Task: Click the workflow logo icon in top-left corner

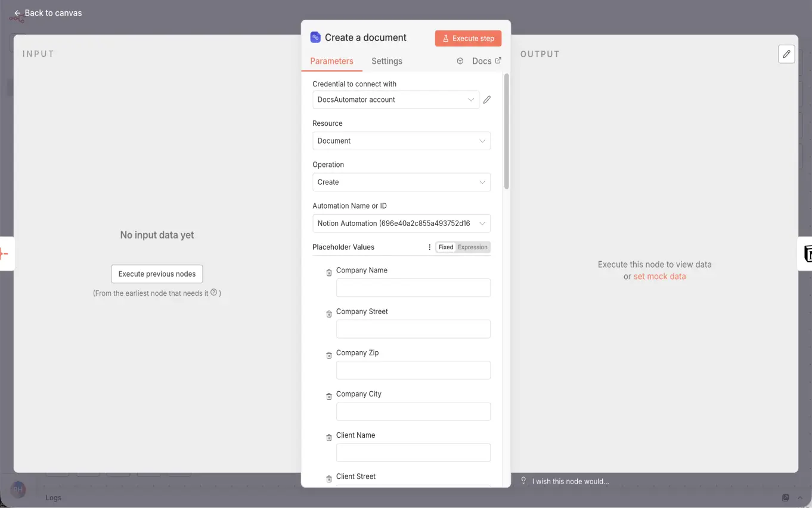Action: [x=16, y=17]
